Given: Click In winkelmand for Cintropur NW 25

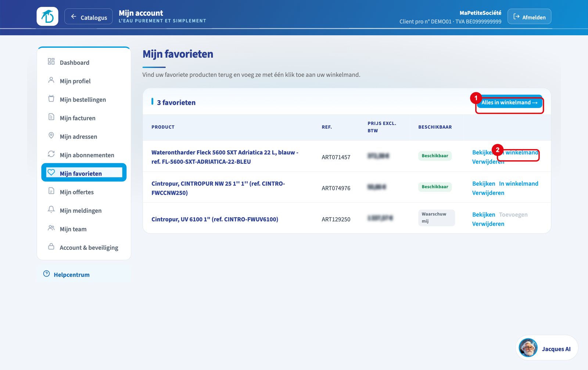Looking at the screenshot, I should (x=519, y=184).
